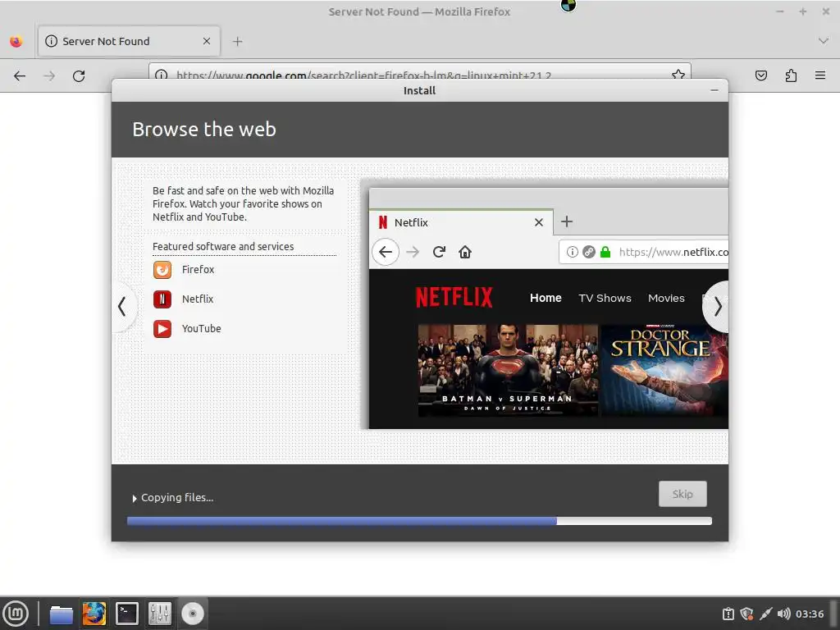Image resolution: width=840 pixels, height=630 pixels.
Task: Click the installation progress bar
Action: 419,521
